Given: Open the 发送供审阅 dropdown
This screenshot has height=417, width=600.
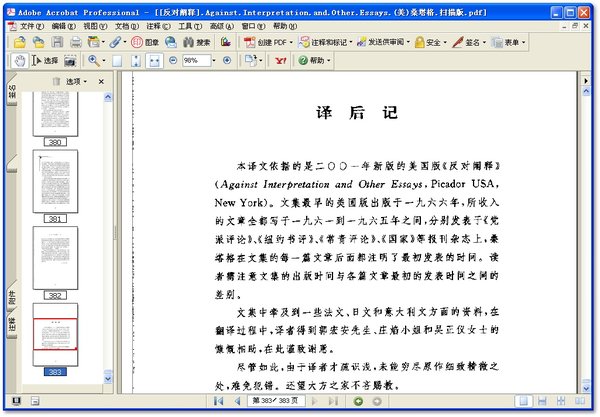Looking at the screenshot, I should click(x=383, y=42).
